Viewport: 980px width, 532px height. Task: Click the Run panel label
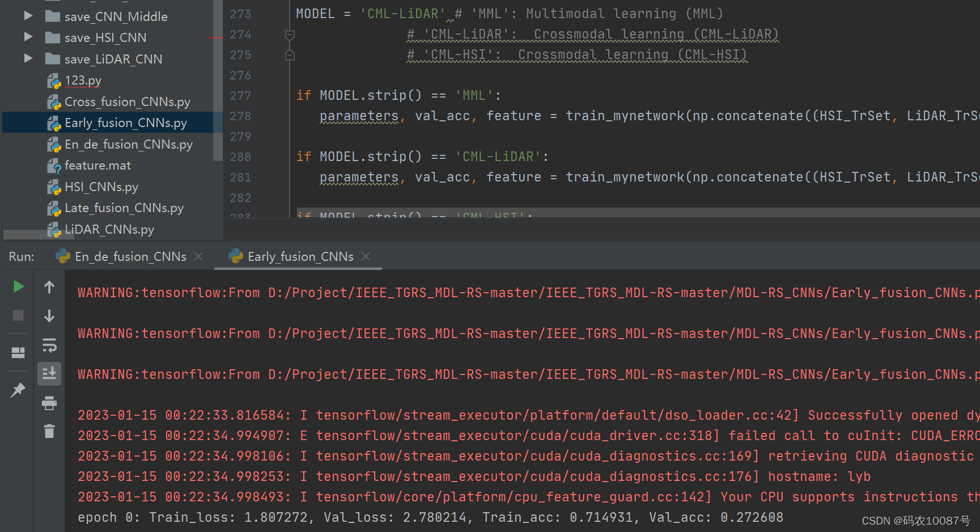22,256
